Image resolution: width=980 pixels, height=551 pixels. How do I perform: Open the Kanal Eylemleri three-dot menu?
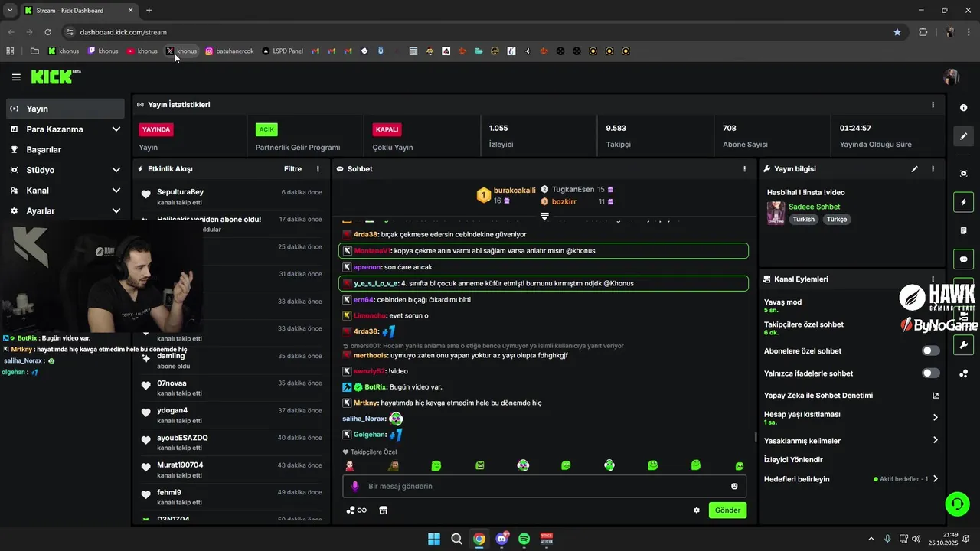pyautogui.click(x=933, y=279)
